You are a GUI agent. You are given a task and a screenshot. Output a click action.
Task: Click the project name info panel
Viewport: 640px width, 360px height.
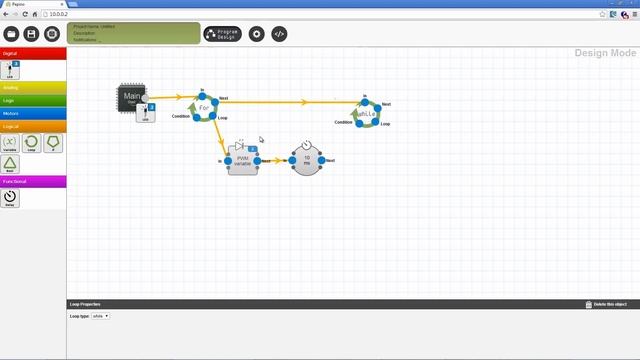pyautogui.click(x=134, y=33)
